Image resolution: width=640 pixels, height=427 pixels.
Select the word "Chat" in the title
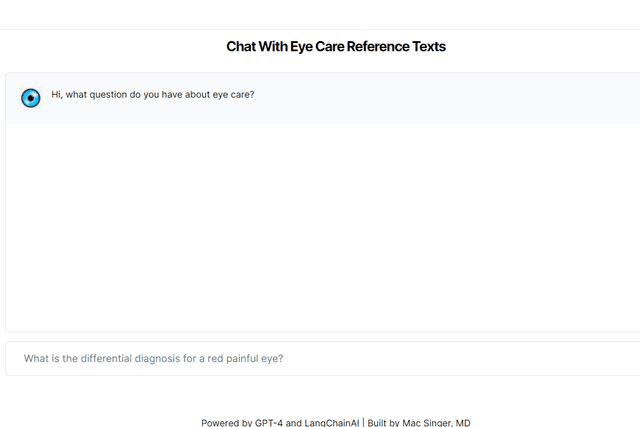pyautogui.click(x=242, y=46)
